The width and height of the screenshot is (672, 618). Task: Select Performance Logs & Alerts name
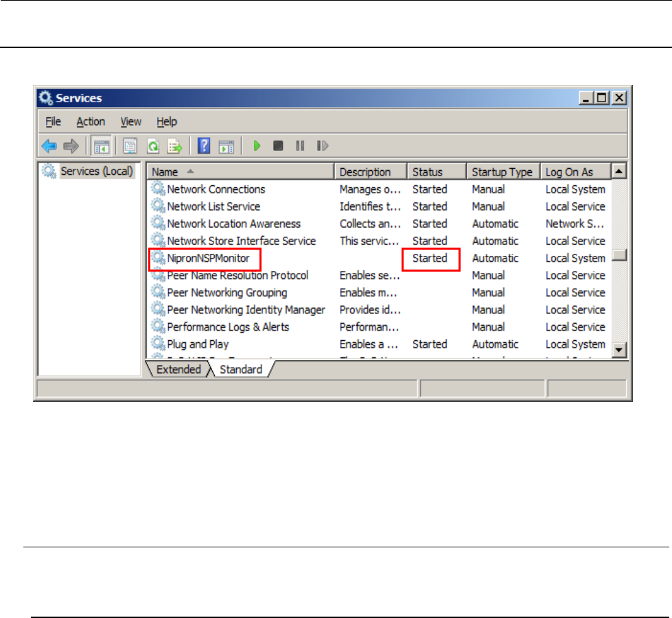pyautogui.click(x=228, y=326)
